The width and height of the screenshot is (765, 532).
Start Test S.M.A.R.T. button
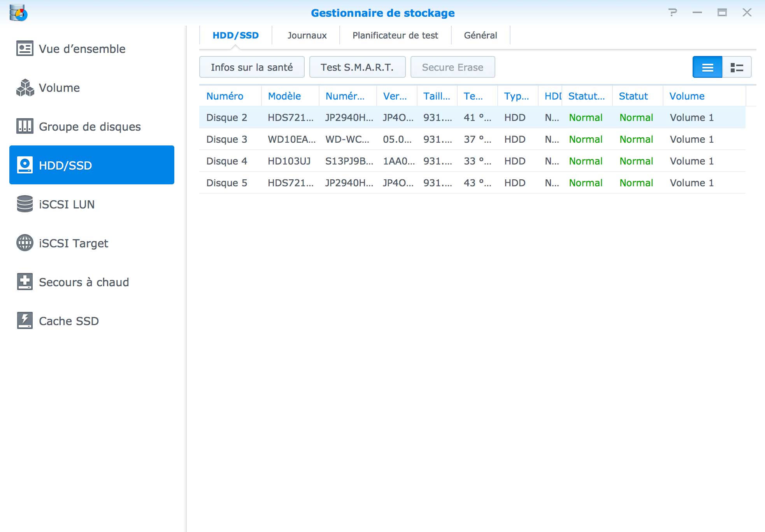[x=357, y=67]
